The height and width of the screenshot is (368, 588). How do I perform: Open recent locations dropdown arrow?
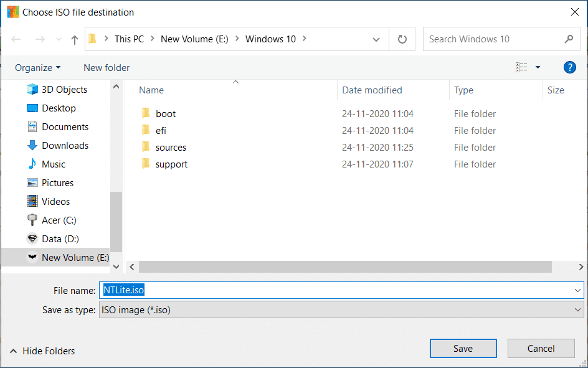pyautogui.click(x=59, y=39)
